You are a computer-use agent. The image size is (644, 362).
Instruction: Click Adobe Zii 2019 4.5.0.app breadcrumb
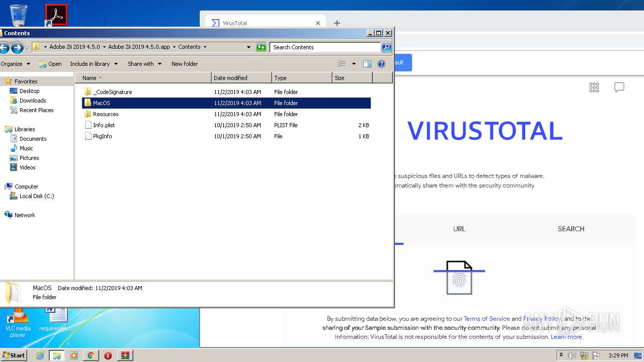[139, 47]
